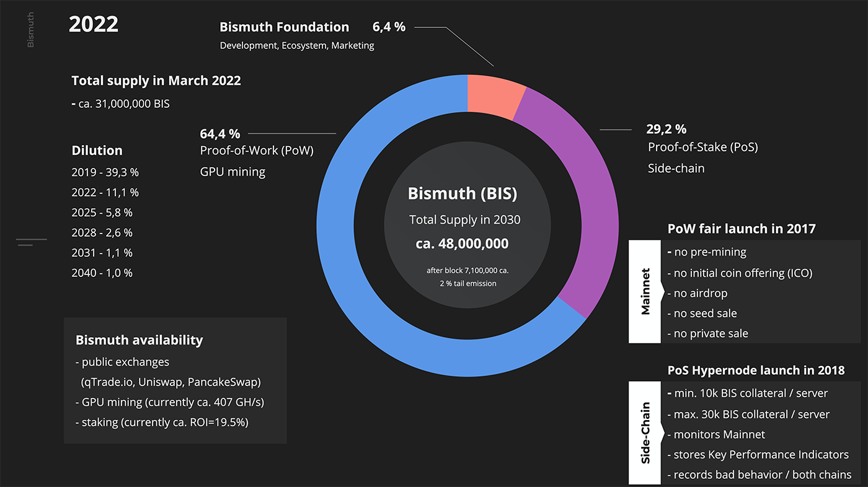Click the PoS Hypernode launch in 2018 heading

[756, 371]
